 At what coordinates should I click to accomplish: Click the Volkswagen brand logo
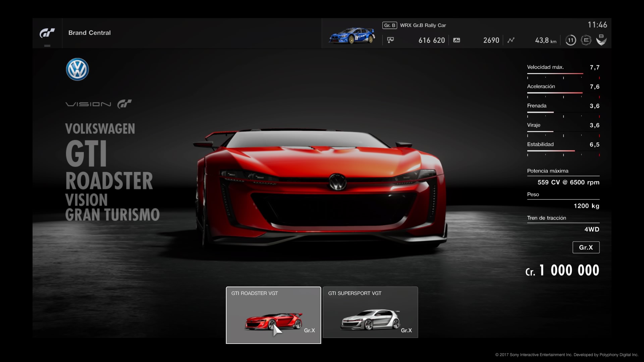(x=77, y=69)
